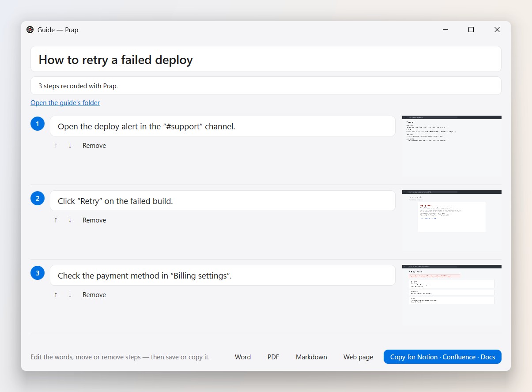
Task: Edit the guide title field
Action: click(266, 59)
